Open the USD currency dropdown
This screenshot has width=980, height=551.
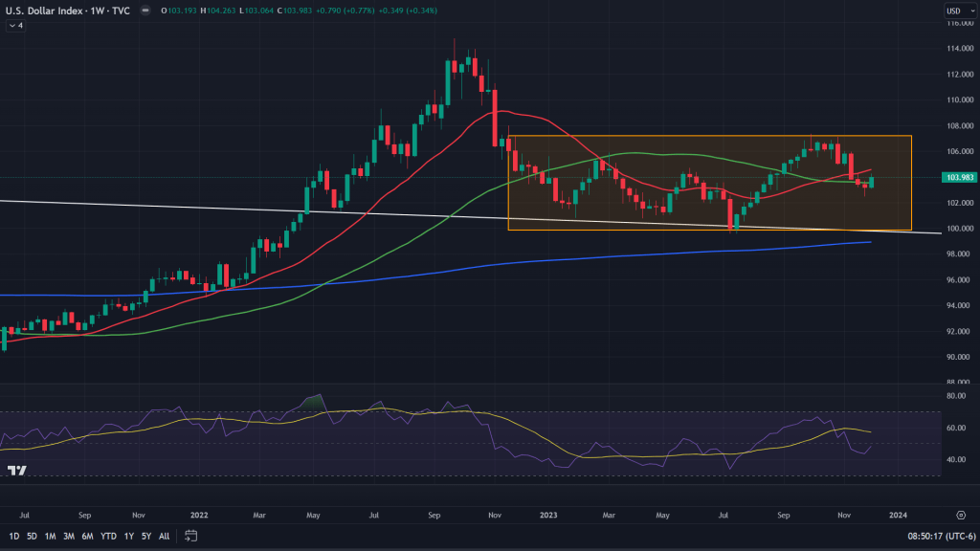(x=958, y=11)
